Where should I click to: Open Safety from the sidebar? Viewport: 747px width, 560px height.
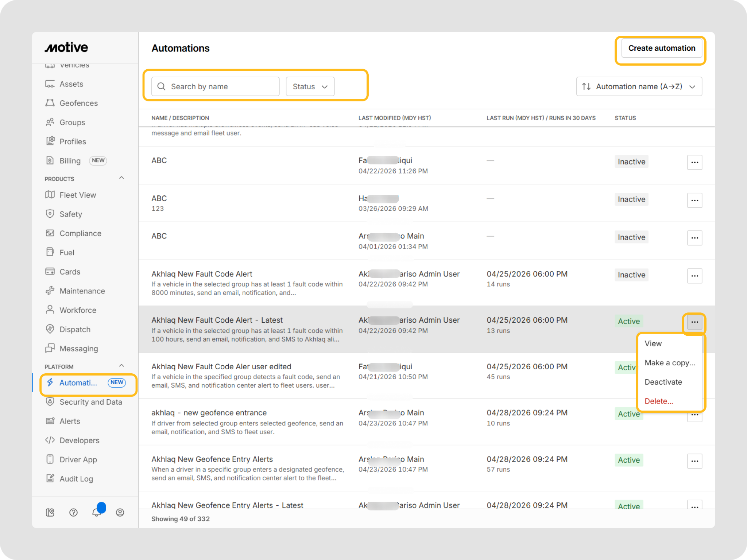(70, 214)
